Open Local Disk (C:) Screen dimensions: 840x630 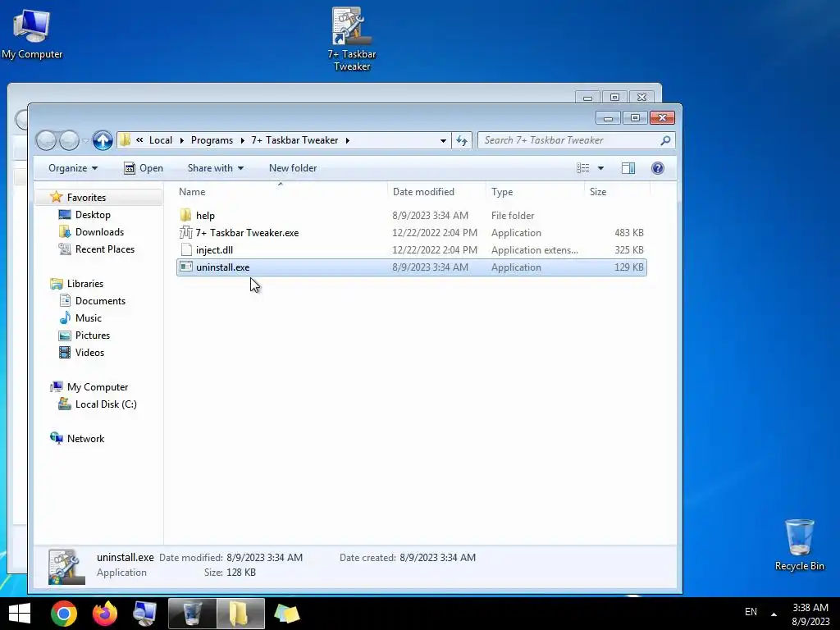(x=106, y=404)
